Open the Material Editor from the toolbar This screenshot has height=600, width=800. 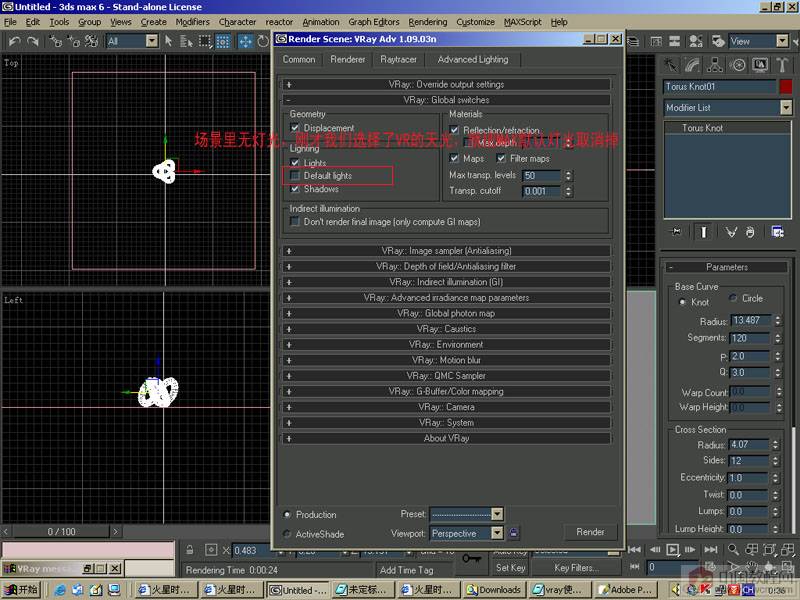point(695,41)
